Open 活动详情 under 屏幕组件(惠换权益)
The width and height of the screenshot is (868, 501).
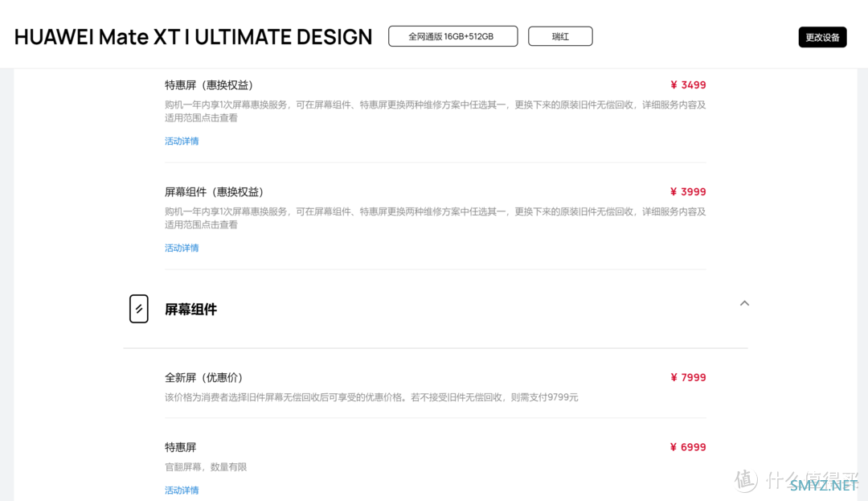(x=182, y=248)
